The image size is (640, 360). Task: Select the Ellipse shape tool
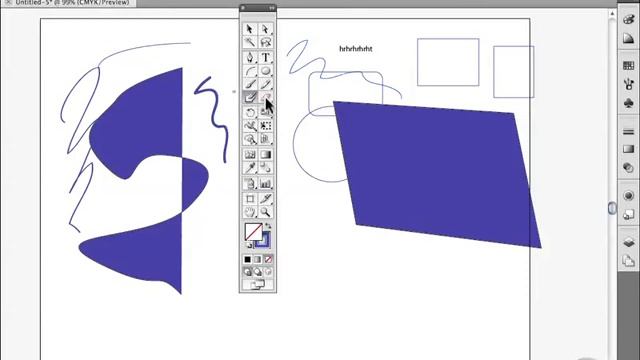pos(265,71)
